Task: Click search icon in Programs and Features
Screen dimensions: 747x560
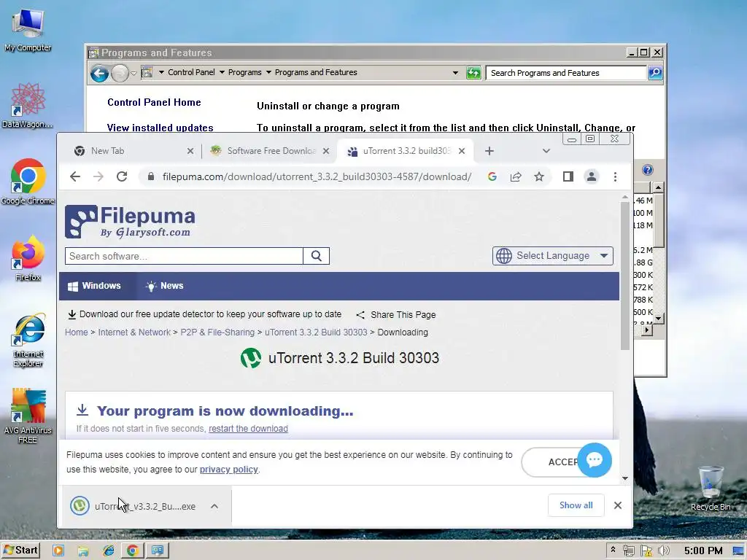Action: click(x=655, y=72)
